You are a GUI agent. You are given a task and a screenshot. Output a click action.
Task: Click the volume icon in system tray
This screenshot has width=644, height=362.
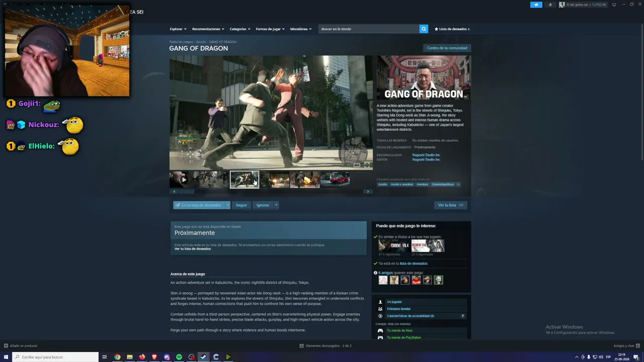click(601, 357)
